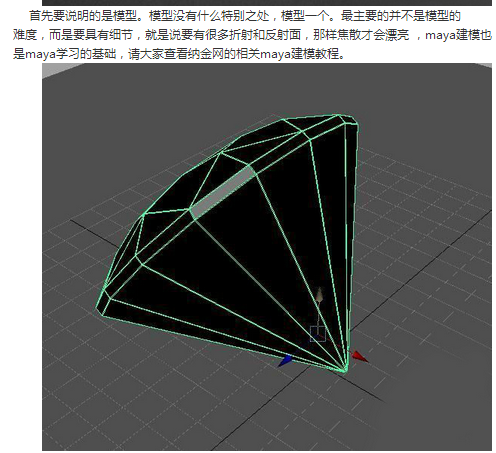Click the blue Z-axis arrow of the manipulator

coord(285,361)
